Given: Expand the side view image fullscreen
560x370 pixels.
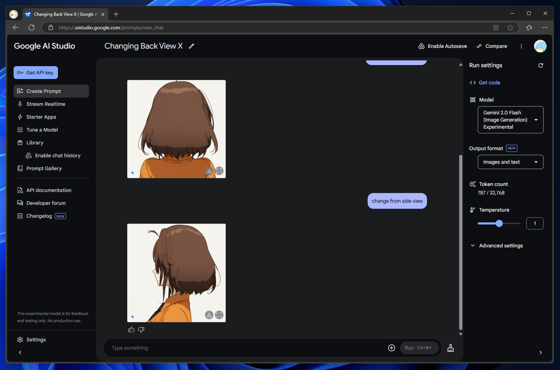Looking at the screenshot, I should pyautogui.click(x=219, y=315).
